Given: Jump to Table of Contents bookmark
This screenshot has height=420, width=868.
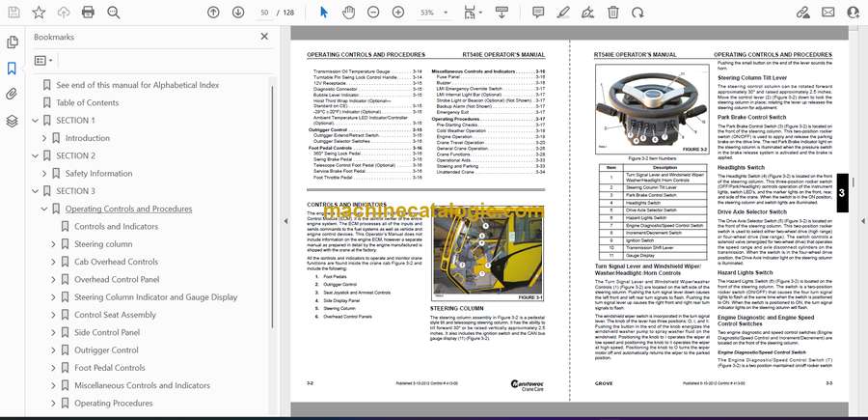Looking at the screenshot, I should [88, 102].
